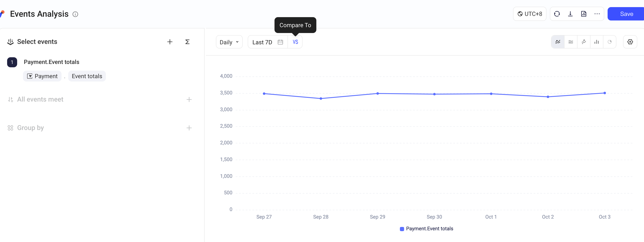Toggle Payment.Event totals legend entry
Image resolution: width=644 pixels, height=242 pixels.
[426, 229]
